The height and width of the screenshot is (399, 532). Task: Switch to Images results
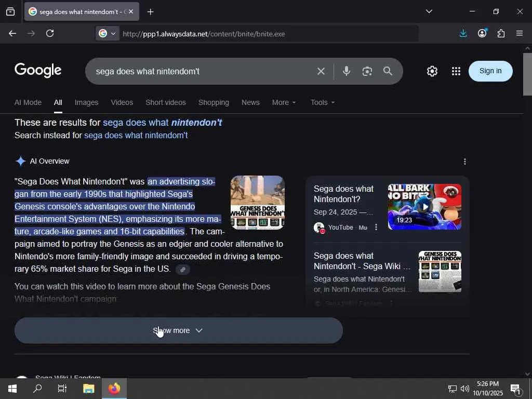coord(87,102)
